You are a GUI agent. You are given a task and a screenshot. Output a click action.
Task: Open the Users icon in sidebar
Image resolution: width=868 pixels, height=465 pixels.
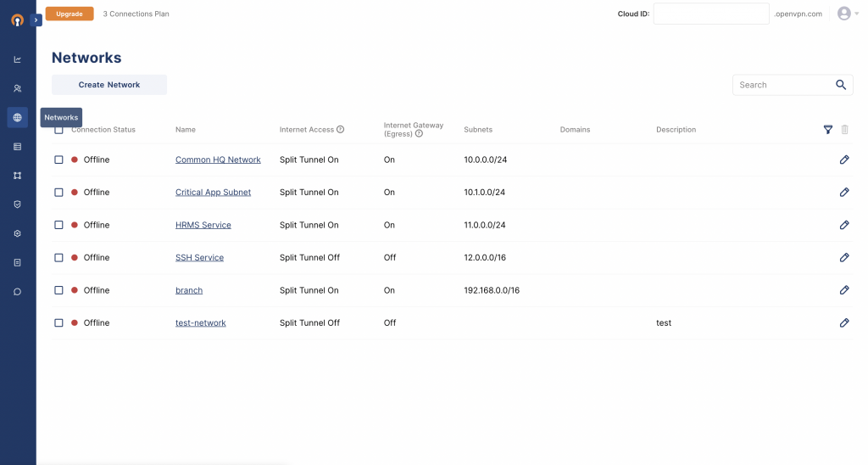pyautogui.click(x=17, y=88)
